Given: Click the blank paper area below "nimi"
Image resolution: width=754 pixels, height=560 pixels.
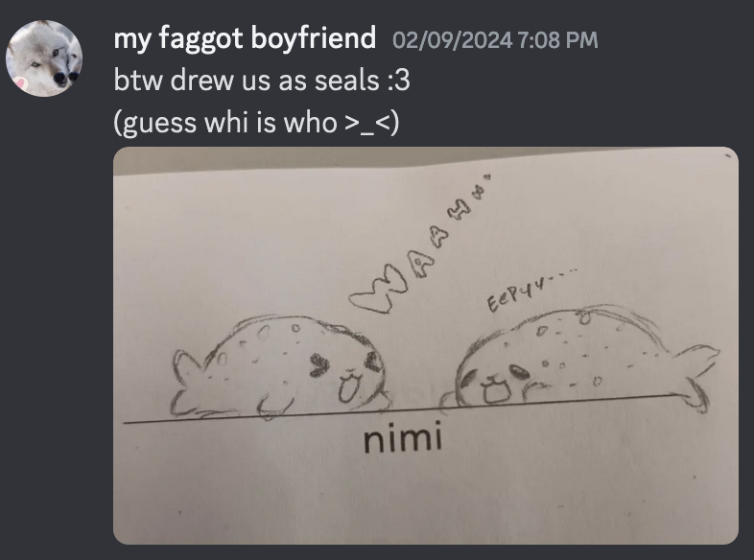Looking at the screenshot, I should [x=426, y=500].
